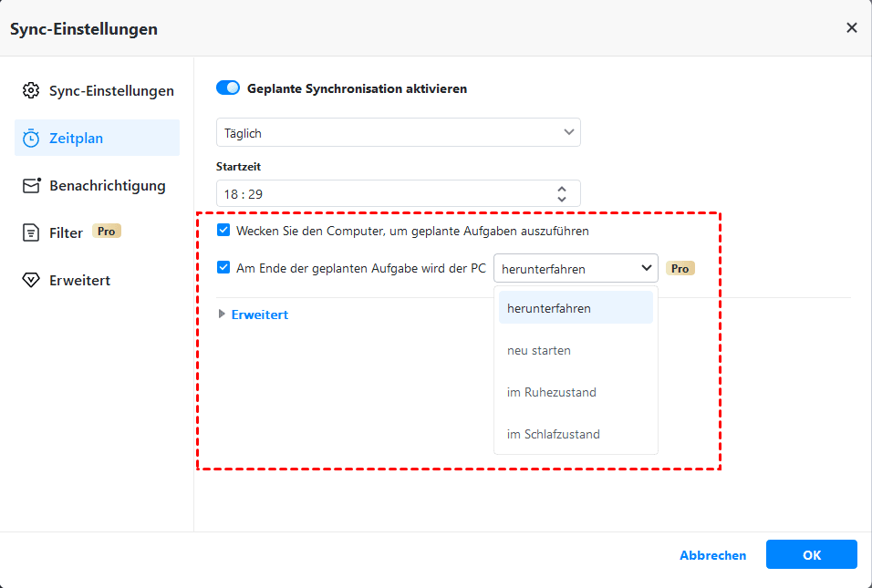This screenshot has height=588, width=872.
Task: Click the Pro badge beside shutdown dropdown
Action: [680, 268]
